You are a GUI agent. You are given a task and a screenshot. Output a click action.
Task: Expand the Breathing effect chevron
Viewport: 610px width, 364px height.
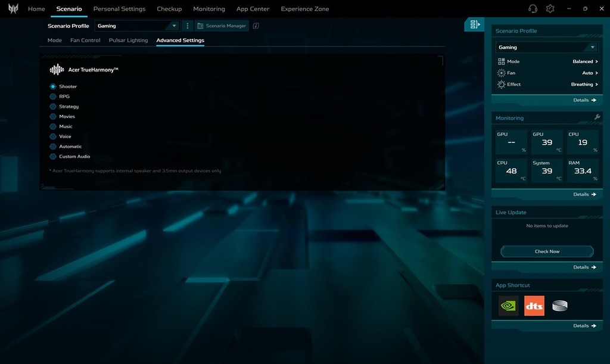click(x=596, y=85)
